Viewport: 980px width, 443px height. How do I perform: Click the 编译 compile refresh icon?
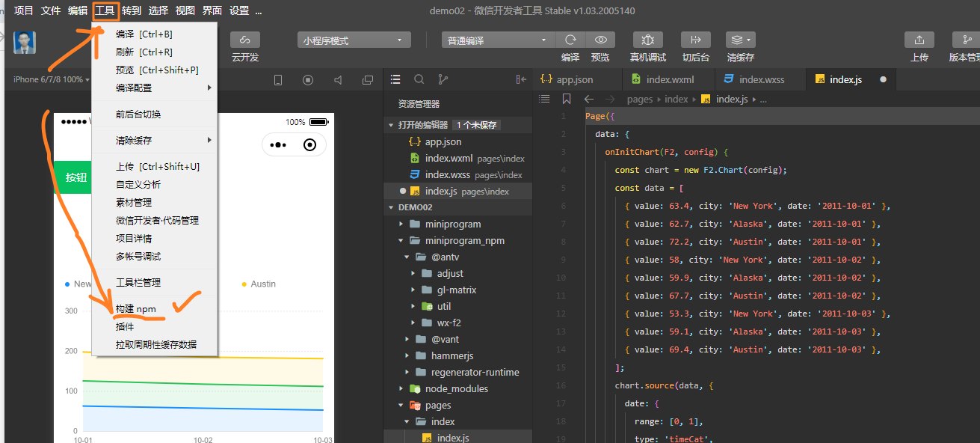click(570, 40)
